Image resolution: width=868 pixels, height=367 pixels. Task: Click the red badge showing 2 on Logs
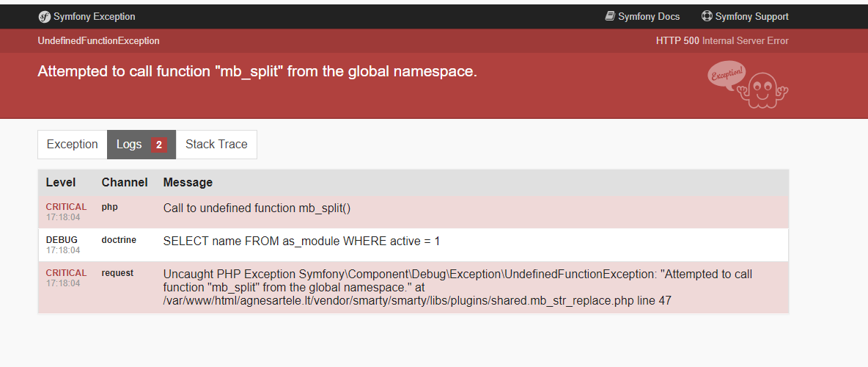click(159, 145)
